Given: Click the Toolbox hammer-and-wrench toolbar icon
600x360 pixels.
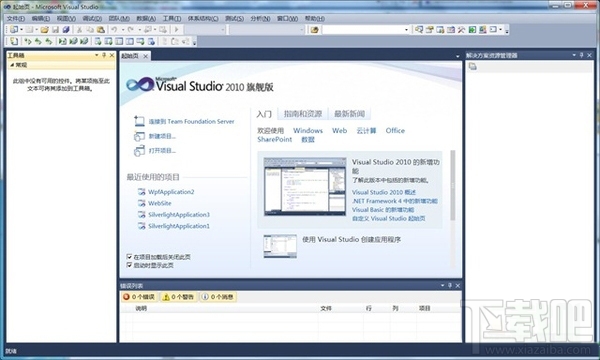Looking at the screenshot, I should pos(461,29).
